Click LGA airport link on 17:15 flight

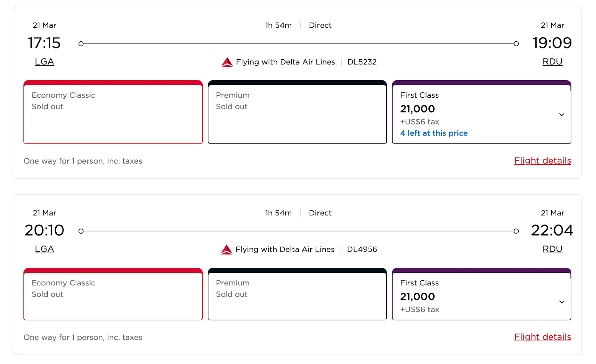click(44, 62)
